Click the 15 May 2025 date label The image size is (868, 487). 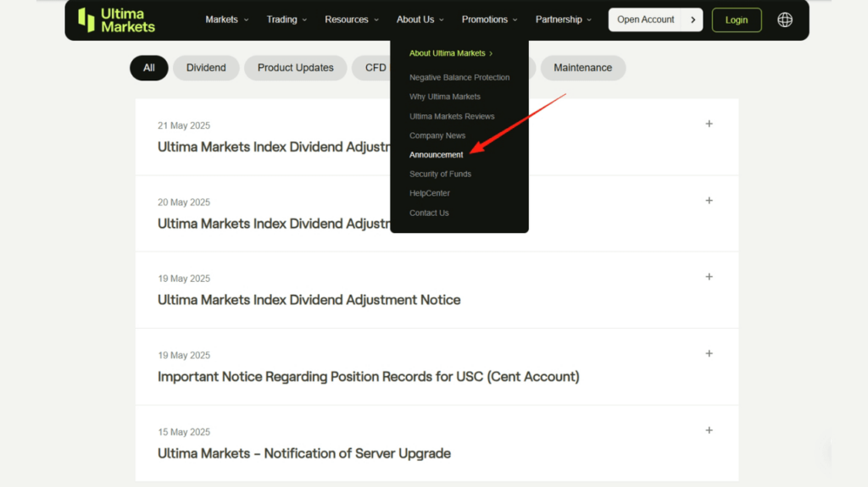pyautogui.click(x=184, y=432)
